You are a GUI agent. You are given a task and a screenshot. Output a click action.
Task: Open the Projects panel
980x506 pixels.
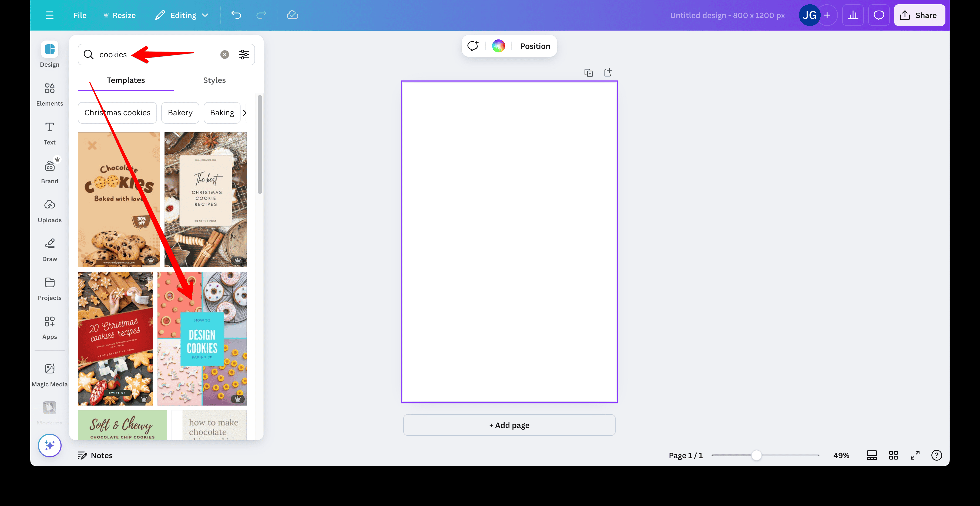pyautogui.click(x=49, y=289)
